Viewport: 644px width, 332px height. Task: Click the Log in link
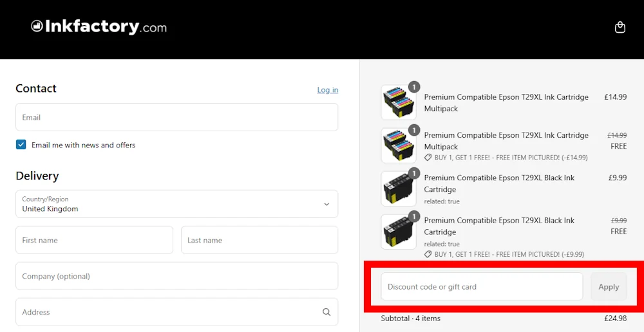(x=328, y=89)
